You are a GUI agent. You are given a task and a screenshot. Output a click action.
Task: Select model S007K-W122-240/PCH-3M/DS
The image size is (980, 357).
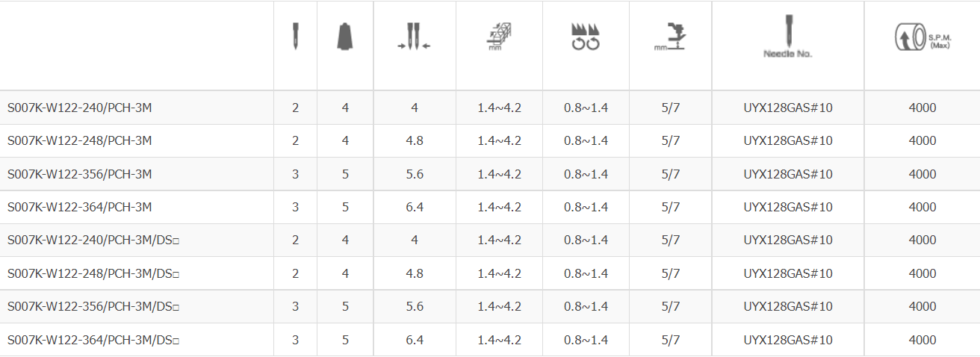tap(93, 240)
